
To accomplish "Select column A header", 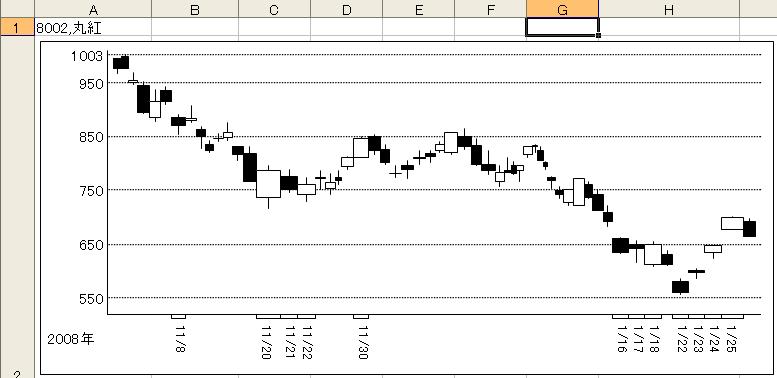I will click(93, 9).
